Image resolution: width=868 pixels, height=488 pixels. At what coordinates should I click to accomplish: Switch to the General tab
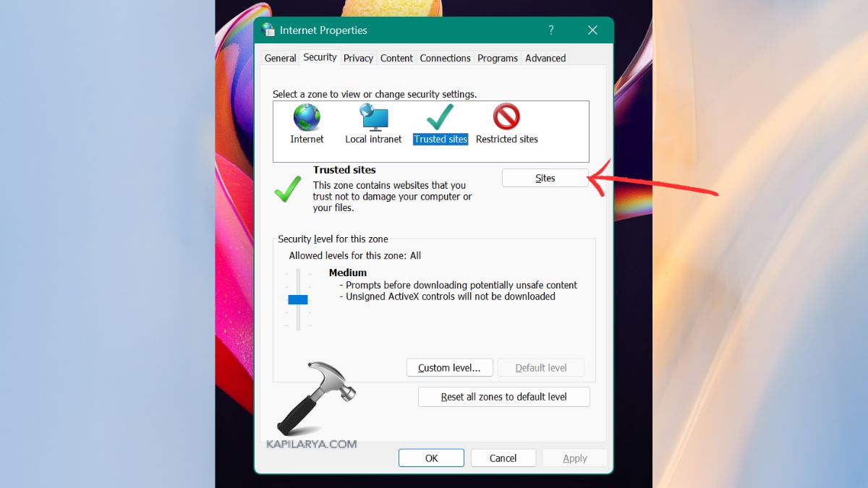280,58
